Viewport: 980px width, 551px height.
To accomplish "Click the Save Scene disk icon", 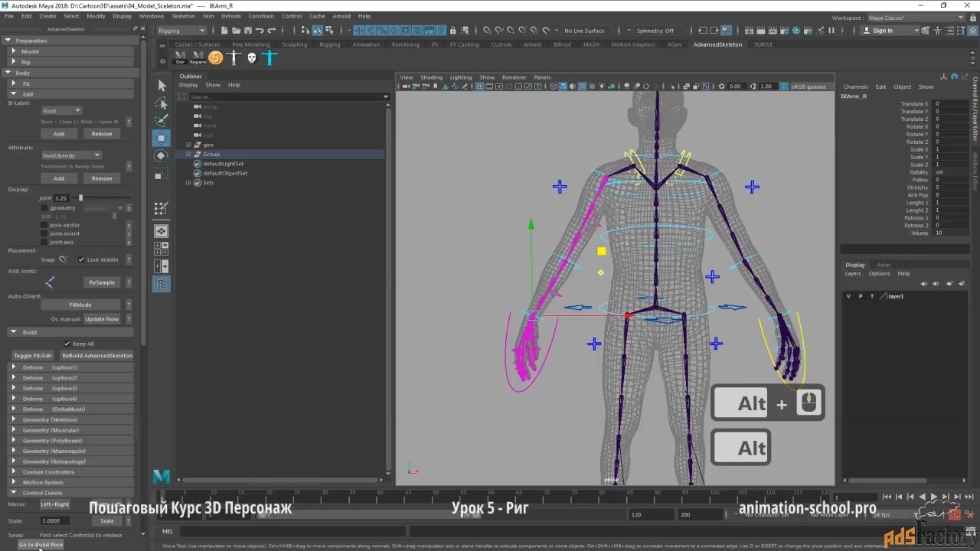I will click(x=247, y=31).
